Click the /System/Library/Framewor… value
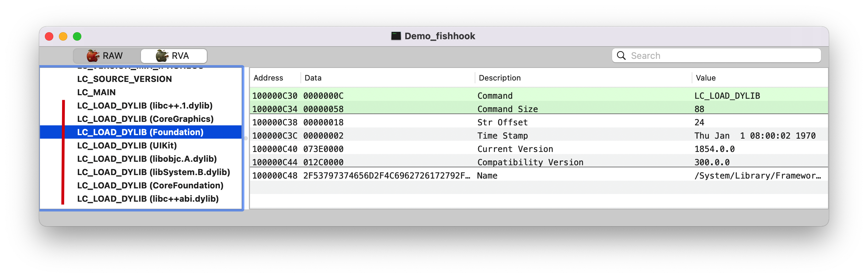This screenshot has width=868, height=278. click(758, 176)
